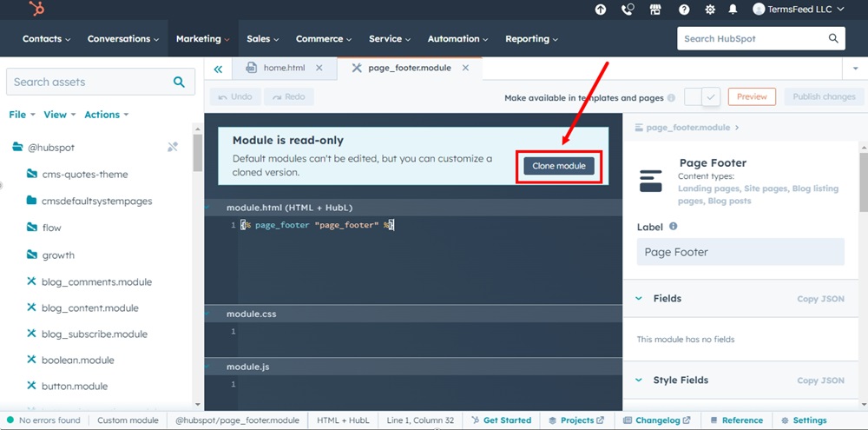Click the unpin icon next to @hubspot

pyautogui.click(x=173, y=147)
